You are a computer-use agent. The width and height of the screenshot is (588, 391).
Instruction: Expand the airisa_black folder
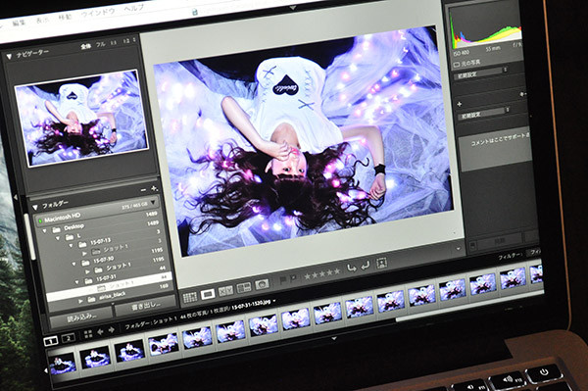80,301
